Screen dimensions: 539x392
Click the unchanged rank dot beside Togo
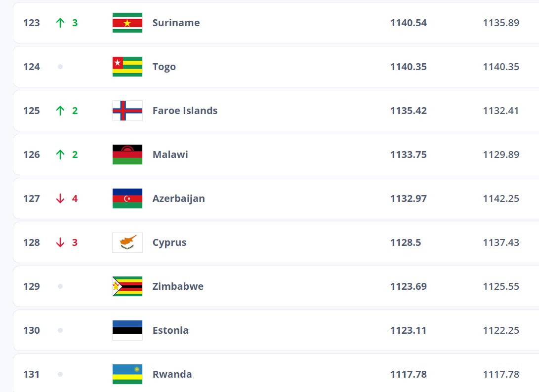point(60,67)
